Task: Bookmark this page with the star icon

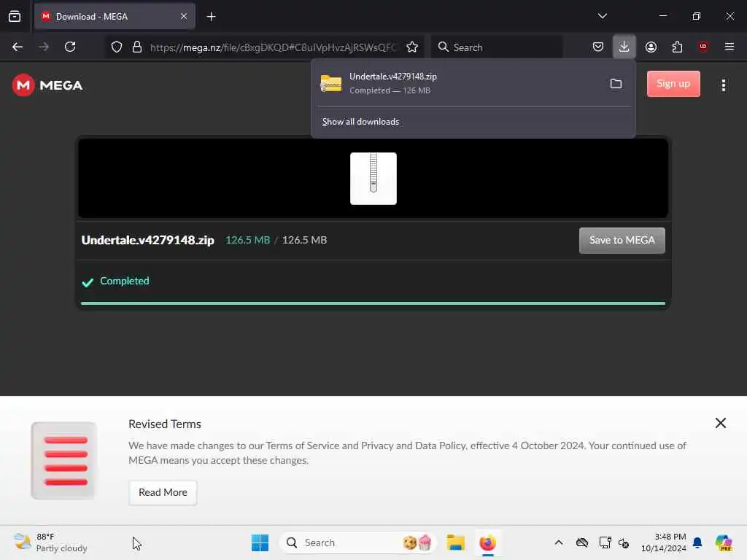Action: coord(412,47)
